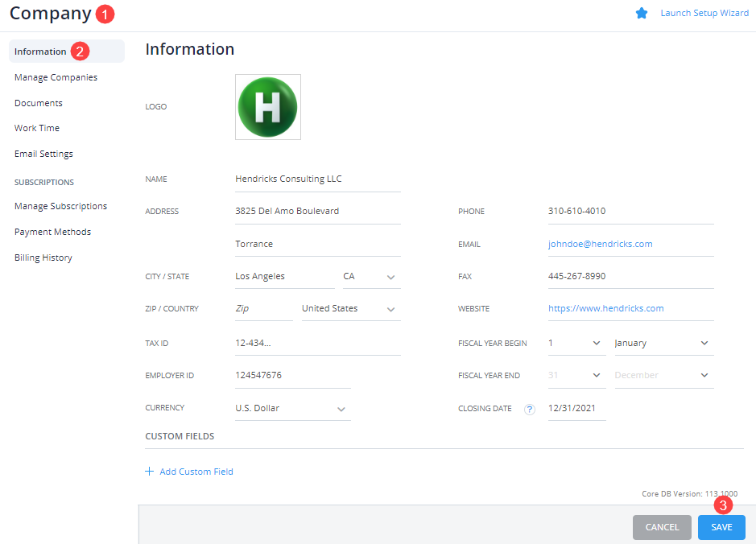The height and width of the screenshot is (544, 756).
Task: Select Information in the sidebar
Action: click(67, 52)
